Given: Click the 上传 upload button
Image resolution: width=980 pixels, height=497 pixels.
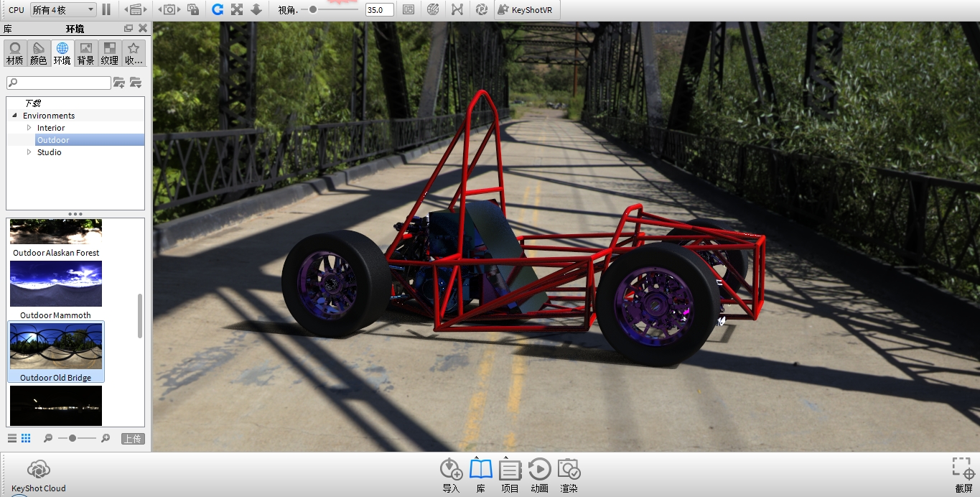Looking at the screenshot, I should click(x=133, y=437).
